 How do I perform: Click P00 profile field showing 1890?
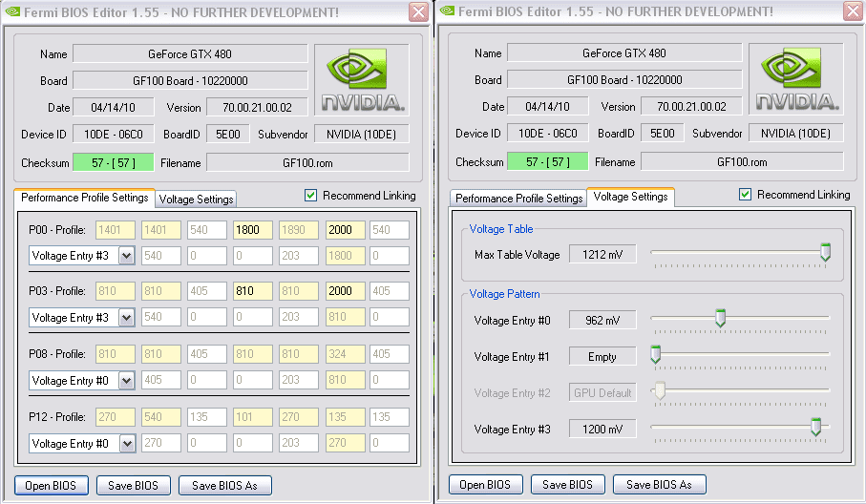tap(299, 230)
